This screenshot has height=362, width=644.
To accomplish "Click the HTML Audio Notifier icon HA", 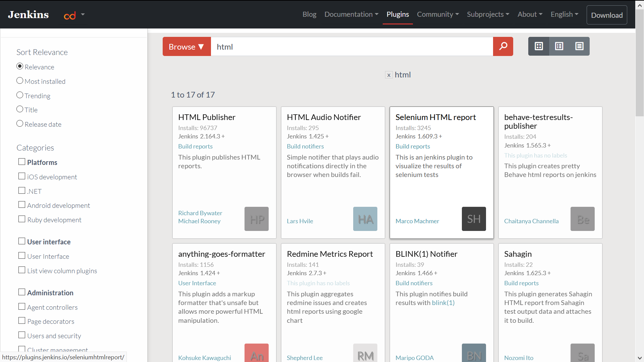I will tap(365, 218).
